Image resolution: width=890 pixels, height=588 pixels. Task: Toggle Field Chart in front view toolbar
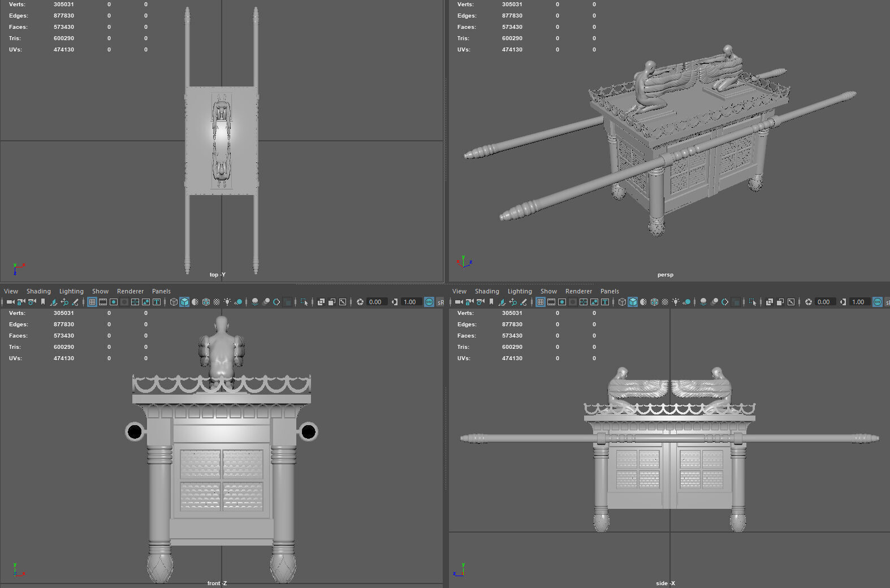pyautogui.click(x=135, y=302)
